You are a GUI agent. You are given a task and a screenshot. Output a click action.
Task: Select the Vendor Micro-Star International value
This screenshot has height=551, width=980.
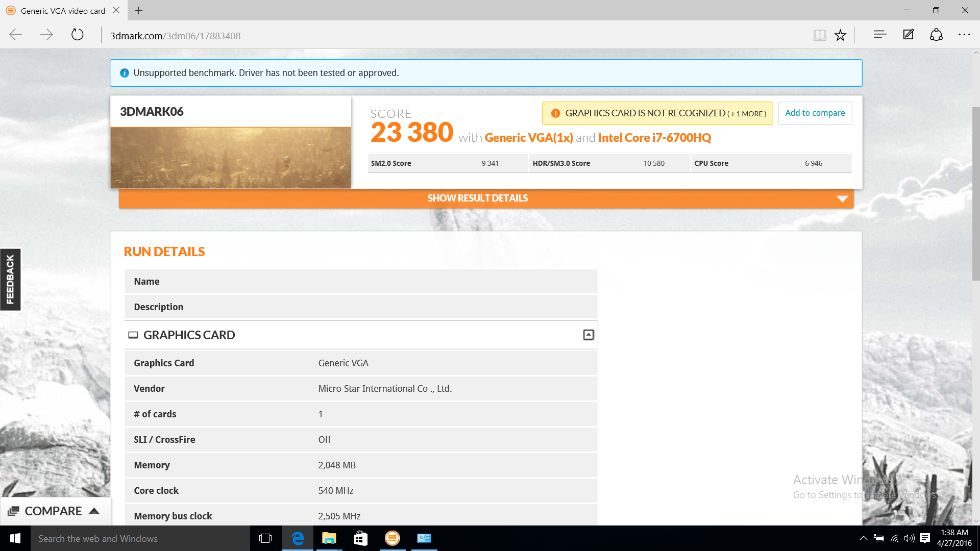pos(385,389)
